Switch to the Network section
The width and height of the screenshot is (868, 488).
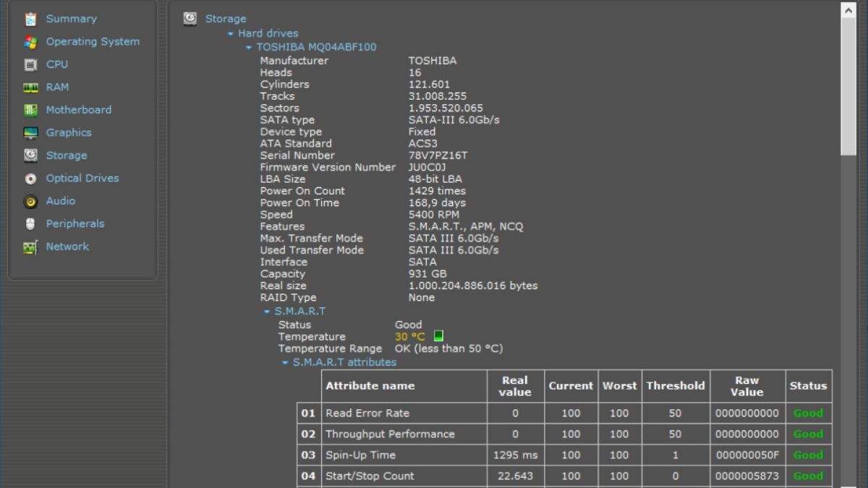point(67,247)
